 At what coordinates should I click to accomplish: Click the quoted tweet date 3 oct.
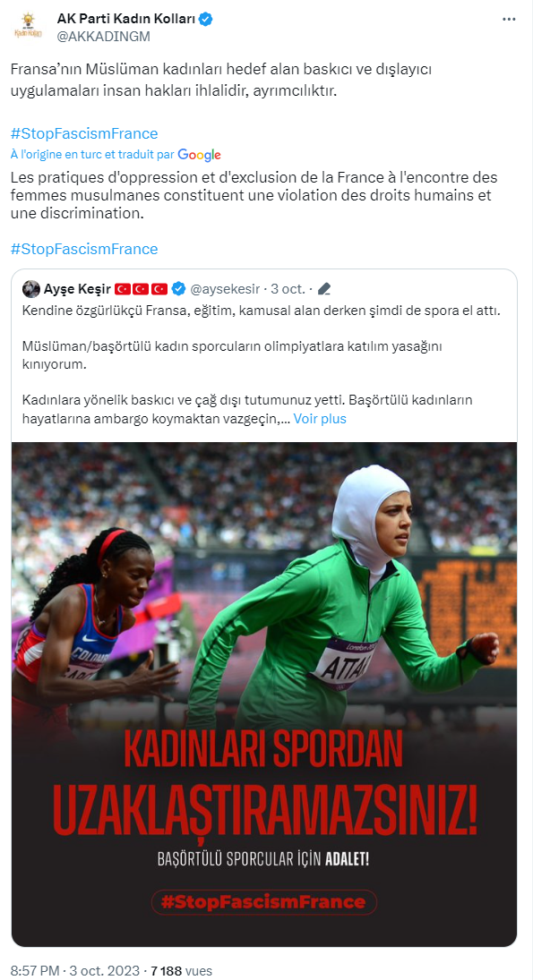pos(288,289)
